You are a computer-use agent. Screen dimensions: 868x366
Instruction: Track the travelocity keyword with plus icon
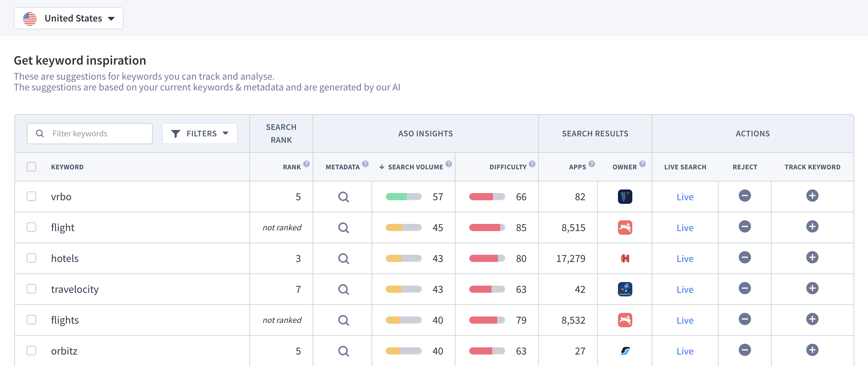(812, 288)
